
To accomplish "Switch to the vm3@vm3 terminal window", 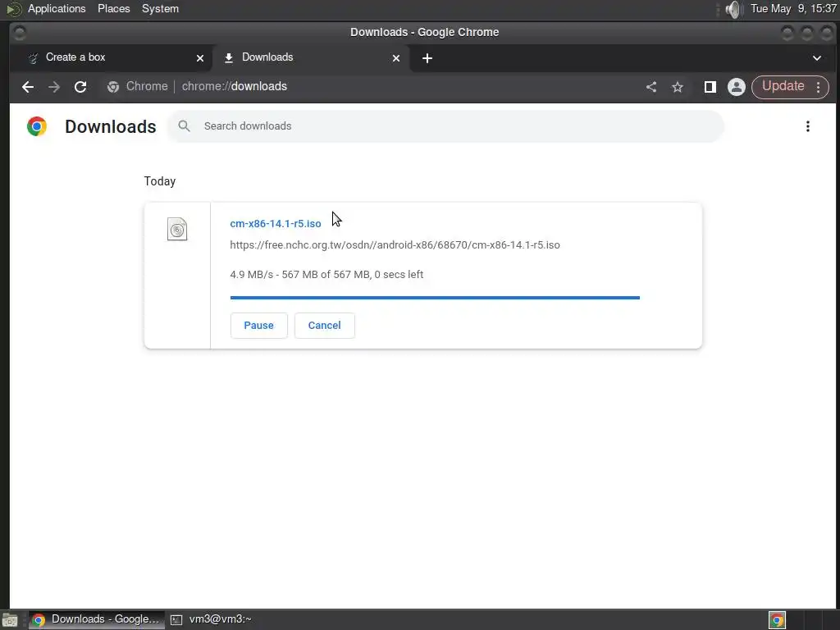I will coord(211,619).
